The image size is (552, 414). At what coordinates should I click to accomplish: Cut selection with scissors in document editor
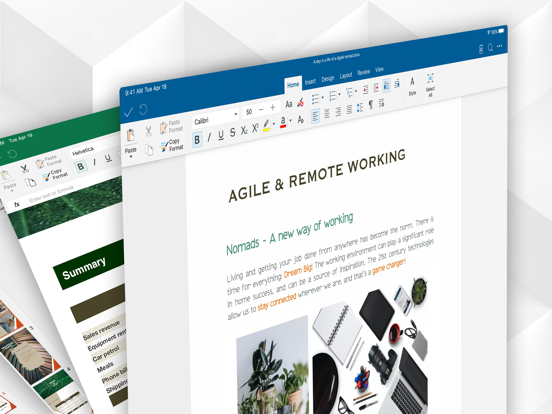(148, 131)
